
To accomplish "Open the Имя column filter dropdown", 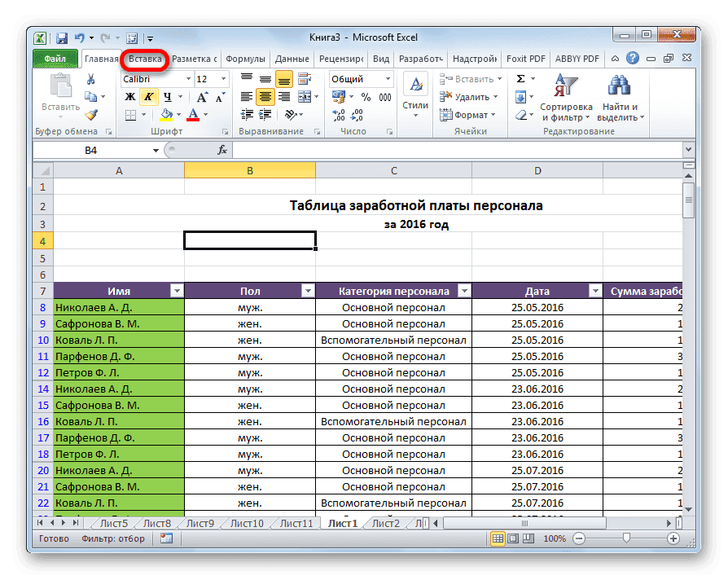I will point(178,291).
